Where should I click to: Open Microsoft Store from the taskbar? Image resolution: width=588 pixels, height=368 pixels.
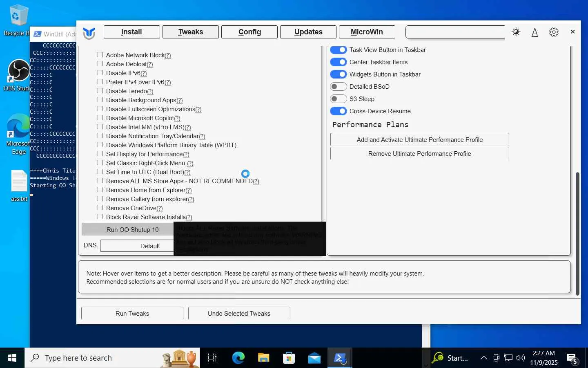coord(289,358)
